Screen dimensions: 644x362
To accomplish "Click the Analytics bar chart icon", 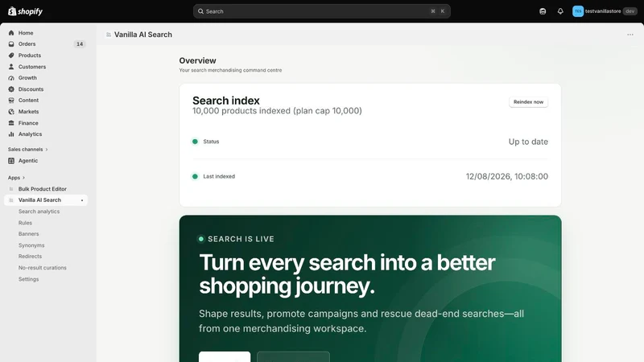I will [x=11, y=134].
